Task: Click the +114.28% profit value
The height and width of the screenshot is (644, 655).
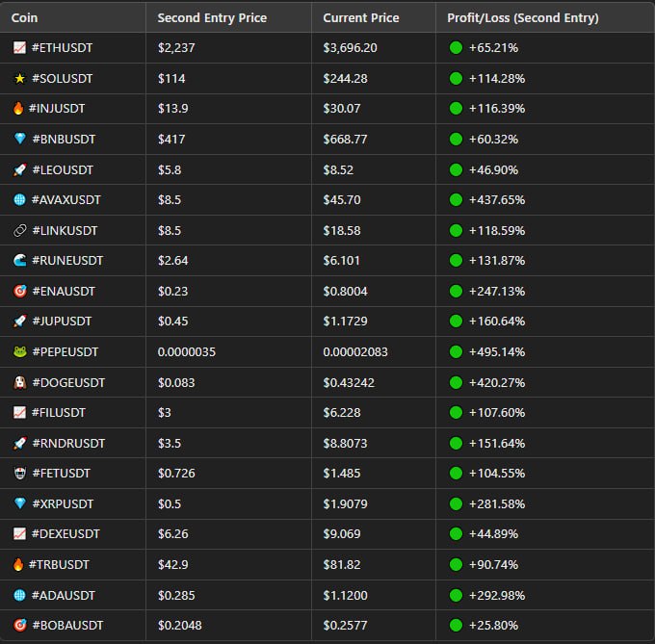Action: tap(497, 79)
